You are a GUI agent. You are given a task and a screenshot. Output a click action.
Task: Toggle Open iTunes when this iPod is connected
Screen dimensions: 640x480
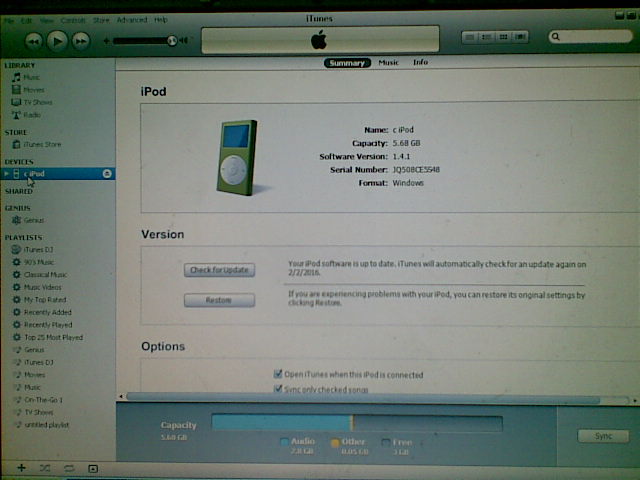(278, 374)
